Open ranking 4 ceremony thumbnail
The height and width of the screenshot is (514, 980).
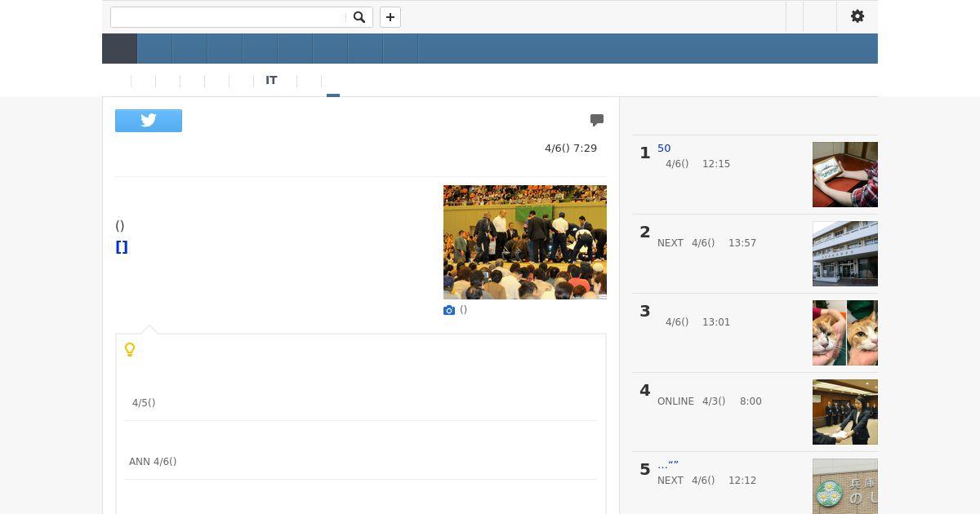[845, 412]
